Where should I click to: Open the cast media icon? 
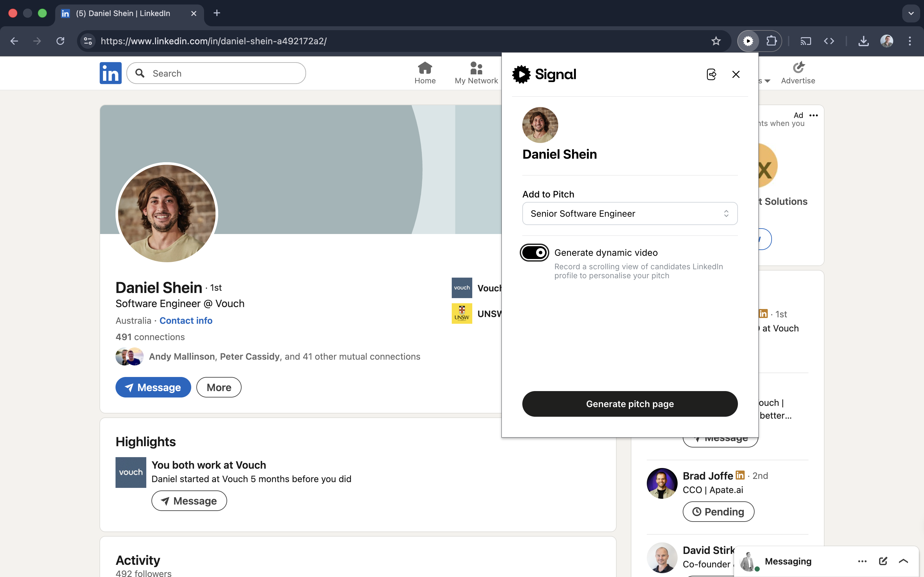805,41
